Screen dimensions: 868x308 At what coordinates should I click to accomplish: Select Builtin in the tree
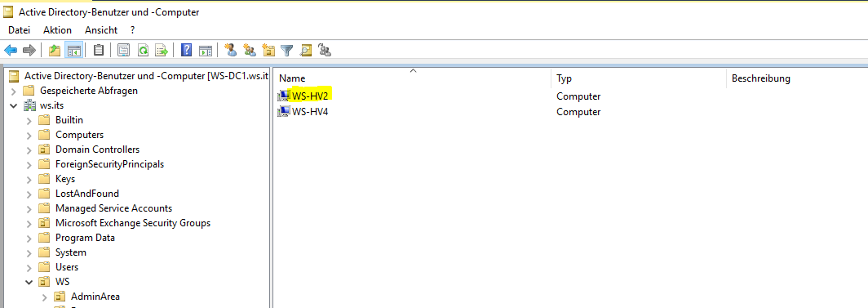(69, 120)
